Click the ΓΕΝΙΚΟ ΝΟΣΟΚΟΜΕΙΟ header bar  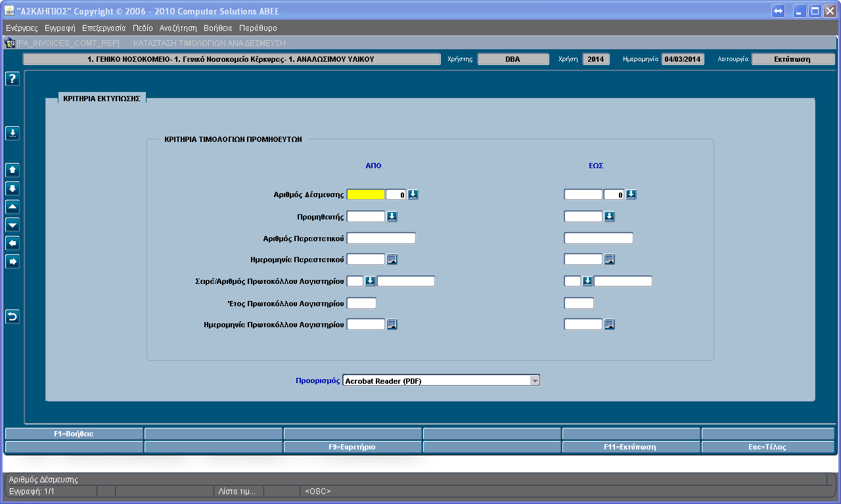pos(232,59)
